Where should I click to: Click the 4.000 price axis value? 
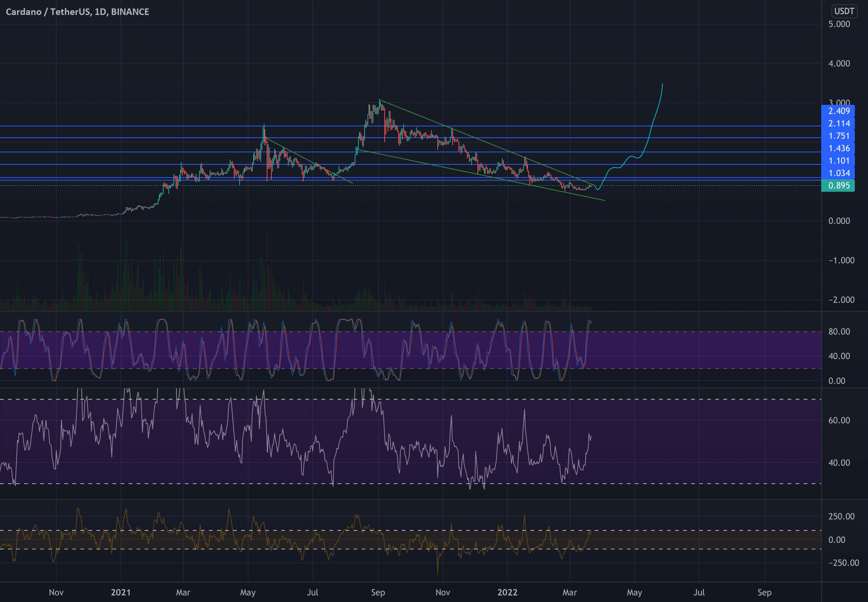839,63
